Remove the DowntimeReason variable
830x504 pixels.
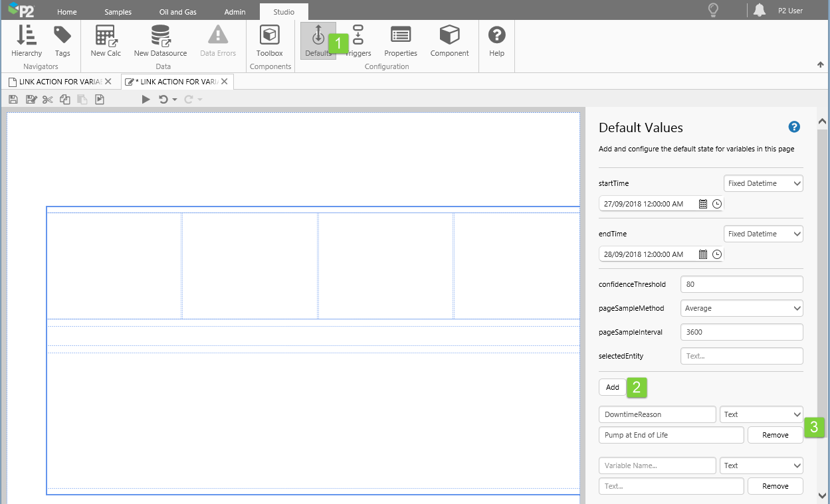(775, 435)
